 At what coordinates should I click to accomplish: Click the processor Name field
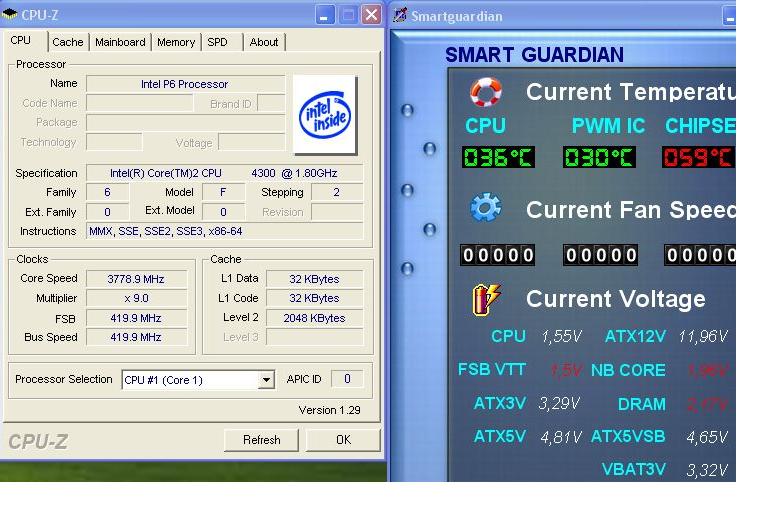[186, 84]
